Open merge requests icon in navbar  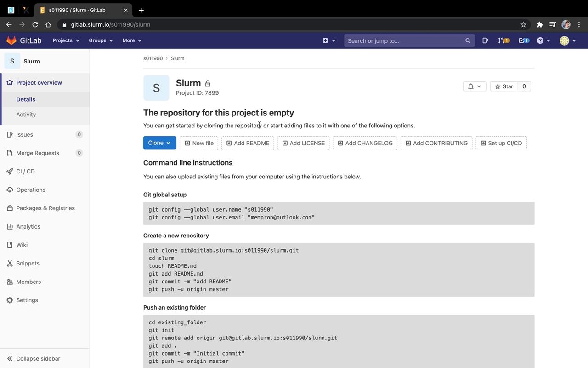[503, 40]
